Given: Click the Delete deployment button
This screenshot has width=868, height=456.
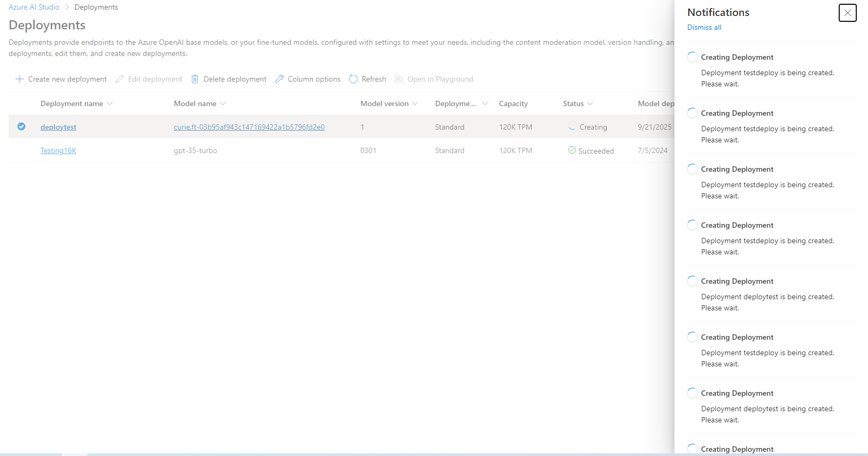Looking at the screenshot, I should (229, 79).
